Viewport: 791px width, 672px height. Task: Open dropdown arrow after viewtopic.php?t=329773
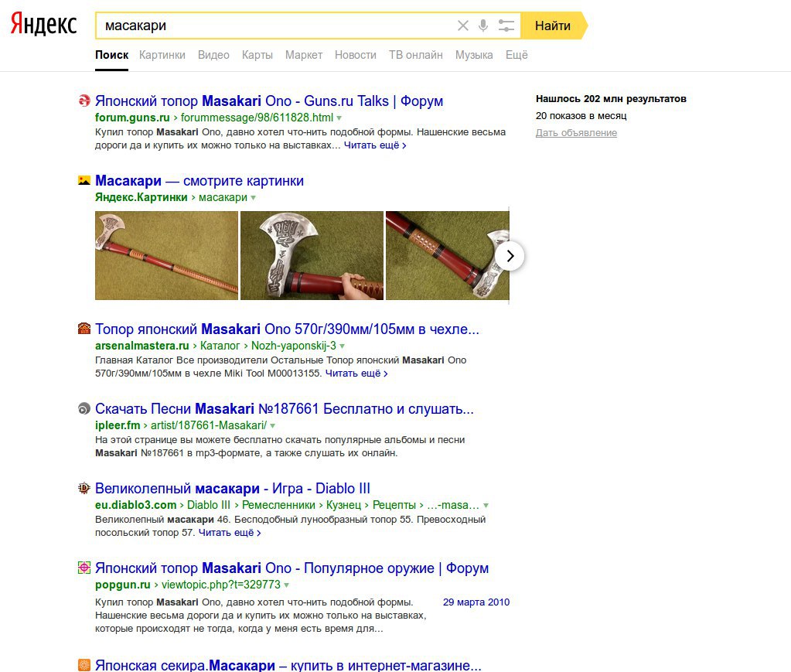point(287,585)
